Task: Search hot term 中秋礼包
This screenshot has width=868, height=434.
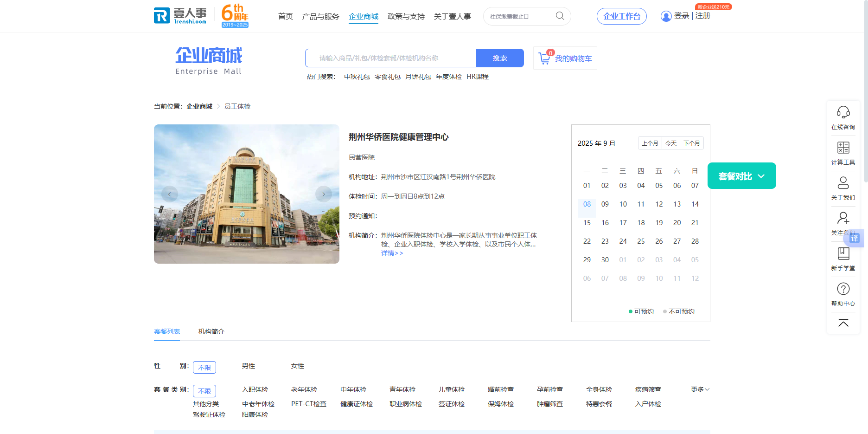Action: [357, 77]
